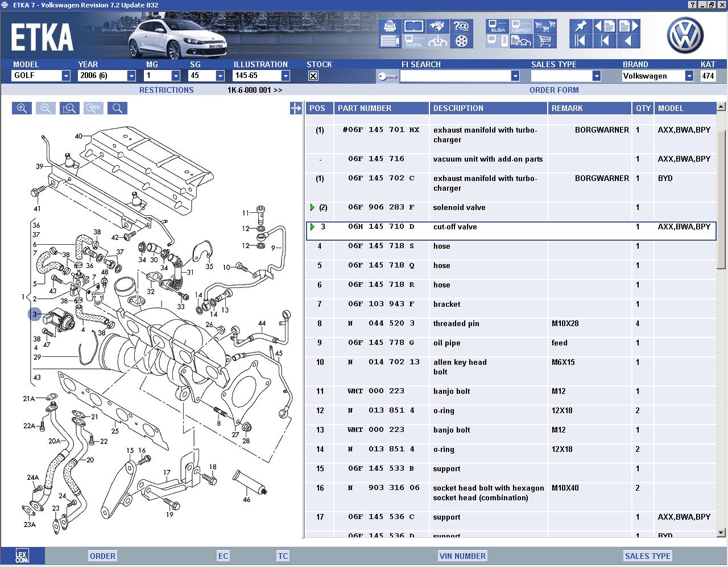Click the parts list scrollbar up arrow
The height and width of the screenshot is (568, 728).
[721, 106]
